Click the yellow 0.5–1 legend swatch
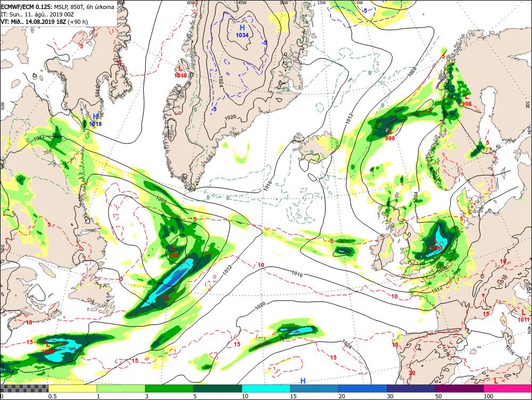Screen dimensions: 532x400 point(72,388)
